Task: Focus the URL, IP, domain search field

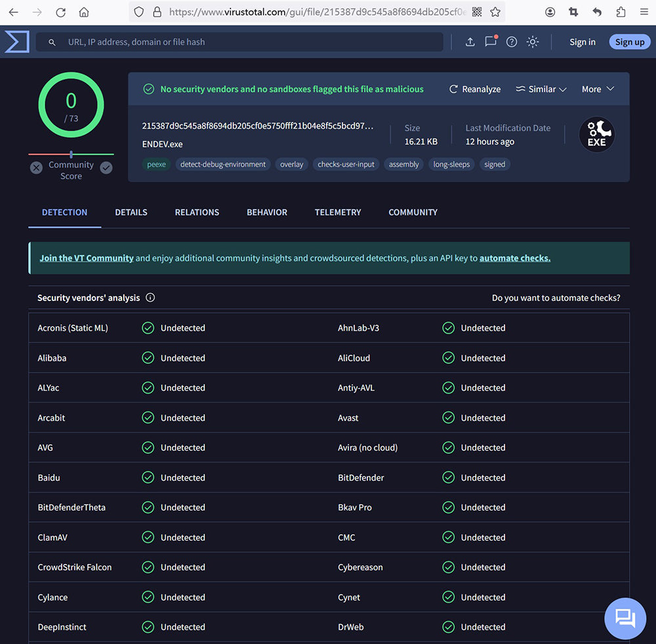Action: click(249, 42)
